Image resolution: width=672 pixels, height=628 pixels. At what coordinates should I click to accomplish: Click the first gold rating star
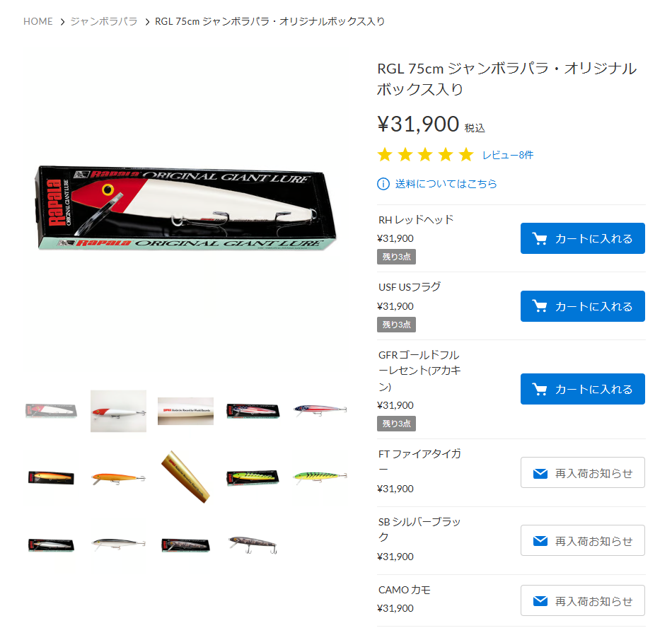(x=385, y=155)
